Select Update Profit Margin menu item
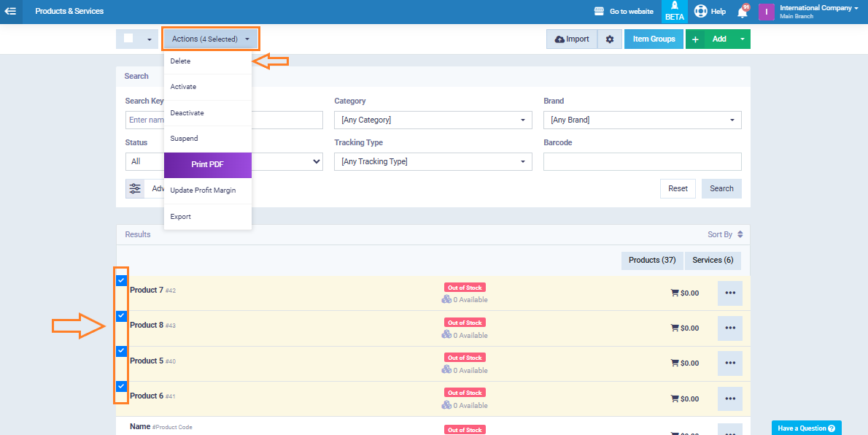 (203, 190)
